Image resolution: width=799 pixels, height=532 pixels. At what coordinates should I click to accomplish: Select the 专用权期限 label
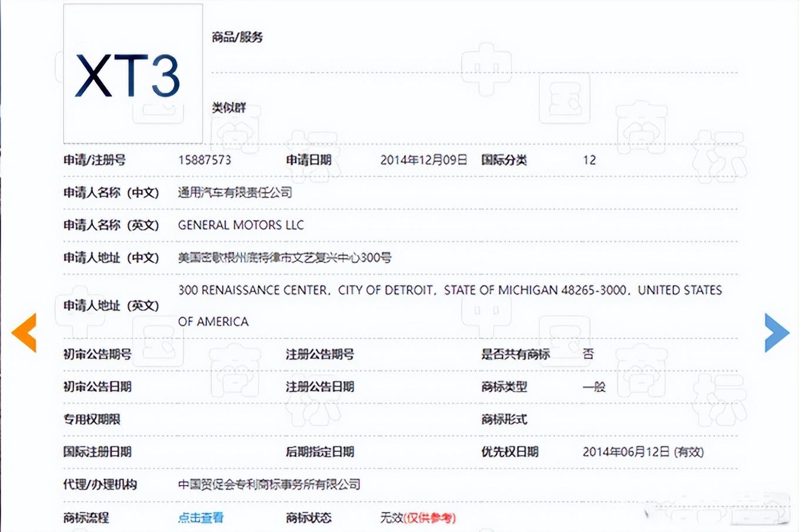tap(92, 419)
